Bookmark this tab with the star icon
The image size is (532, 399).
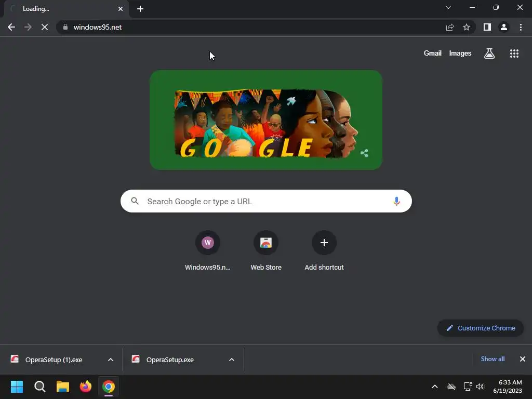[467, 27]
